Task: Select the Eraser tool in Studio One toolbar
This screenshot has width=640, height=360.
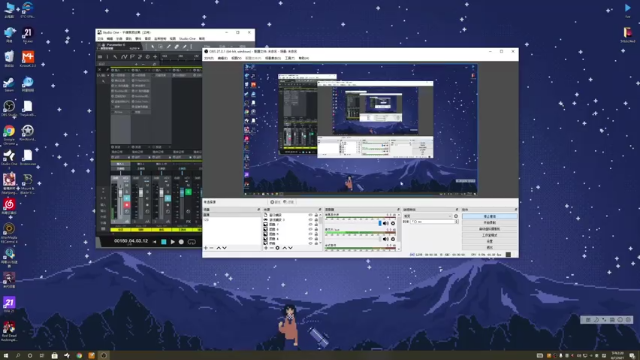Action: tap(176, 47)
